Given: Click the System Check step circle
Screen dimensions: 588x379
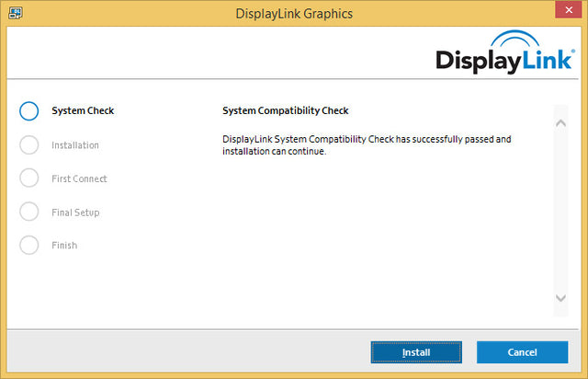Looking at the screenshot, I should coord(28,110).
